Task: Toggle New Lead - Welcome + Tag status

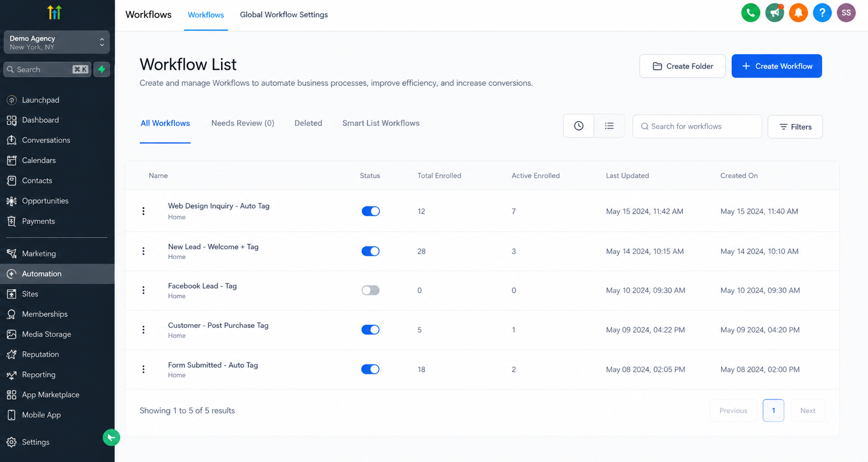Action: coord(370,251)
